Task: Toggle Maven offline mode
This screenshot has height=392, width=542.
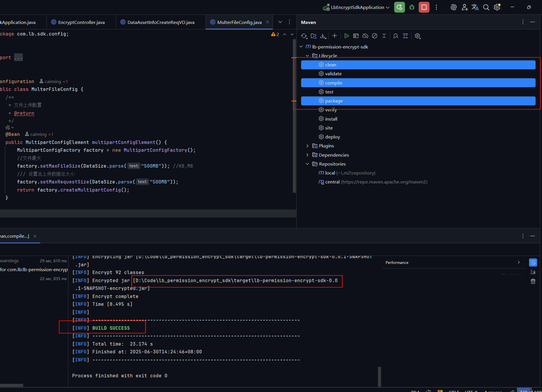Action: pyautogui.click(x=365, y=36)
